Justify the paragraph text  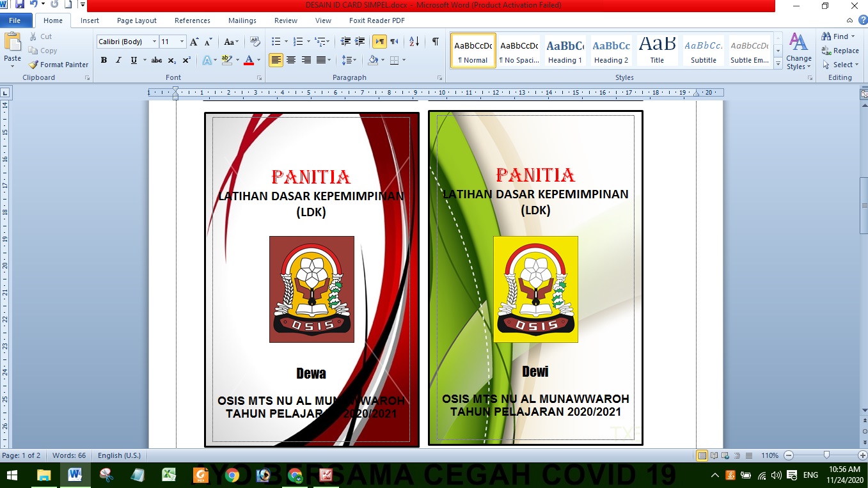click(x=321, y=60)
